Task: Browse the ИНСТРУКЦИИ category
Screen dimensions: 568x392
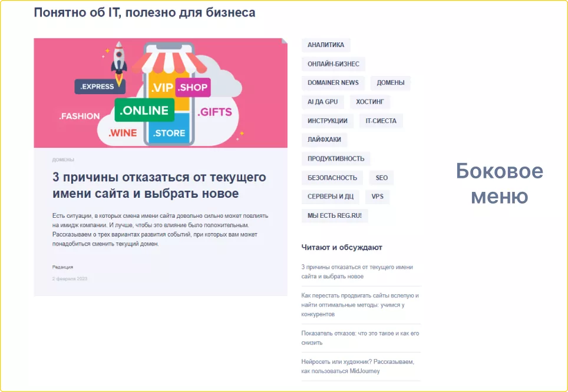Action: 328,121
